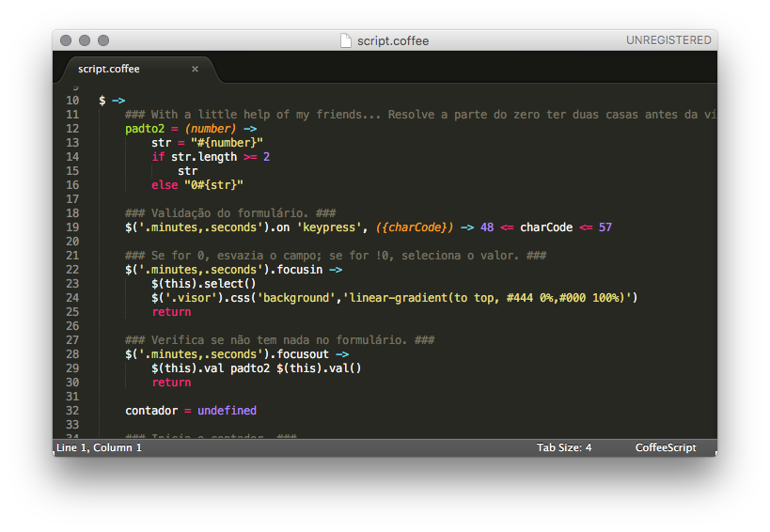This screenshot has height=532, width=770.
Task: Open the Tab Size: 4 menu
Action: (x=564, y=447)
